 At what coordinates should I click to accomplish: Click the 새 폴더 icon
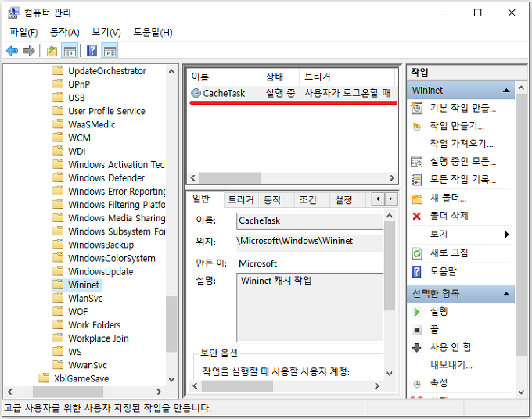[417, 199]
